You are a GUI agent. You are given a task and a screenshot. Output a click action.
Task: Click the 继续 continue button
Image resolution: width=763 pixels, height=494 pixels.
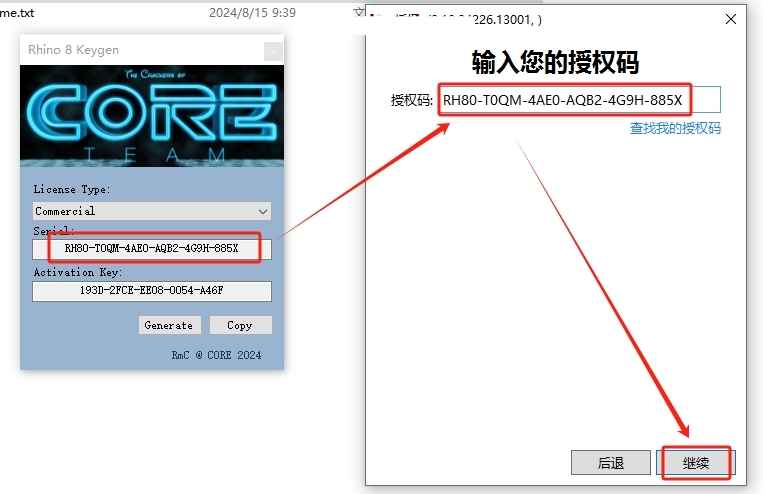(x=696, y=462)
